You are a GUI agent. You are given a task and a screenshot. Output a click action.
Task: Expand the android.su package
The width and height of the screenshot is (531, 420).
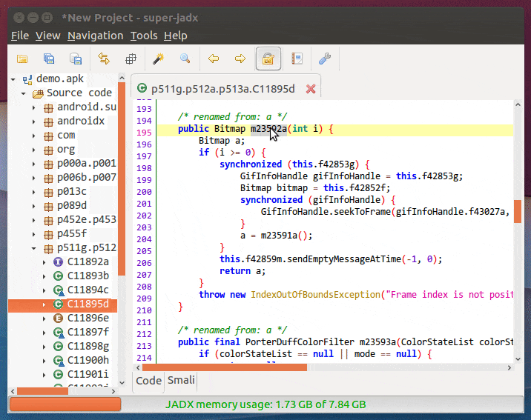point(33,108)
